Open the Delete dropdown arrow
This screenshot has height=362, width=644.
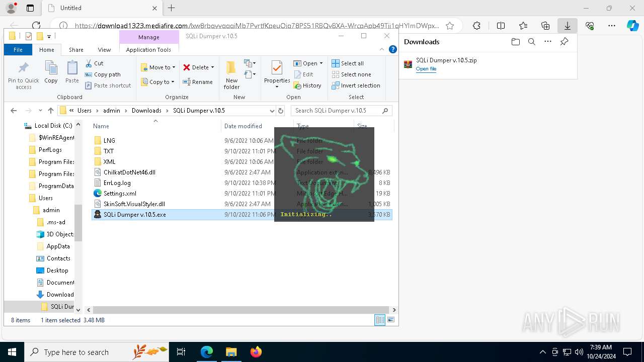pyautogui.click(x=212, y=67)
